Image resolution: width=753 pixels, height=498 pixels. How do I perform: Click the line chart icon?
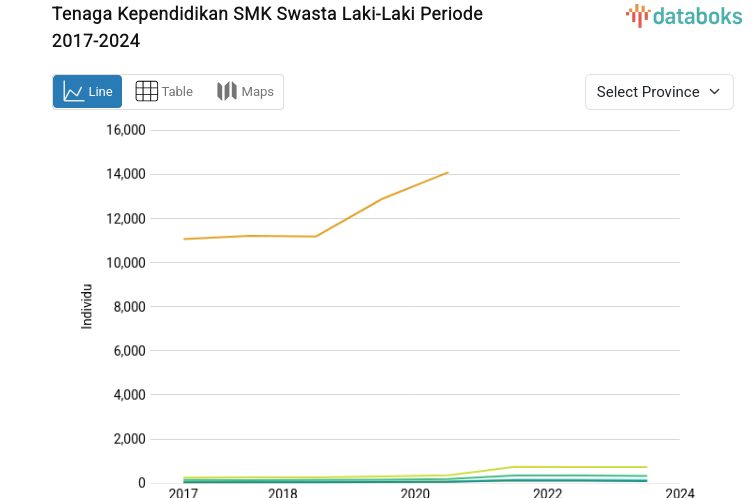click(73, 92)
